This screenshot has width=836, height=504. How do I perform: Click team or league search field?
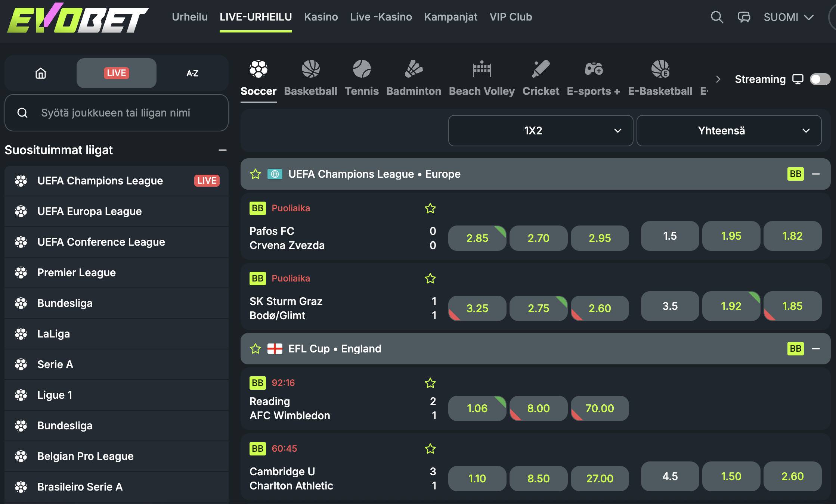[x=117, y=113]
